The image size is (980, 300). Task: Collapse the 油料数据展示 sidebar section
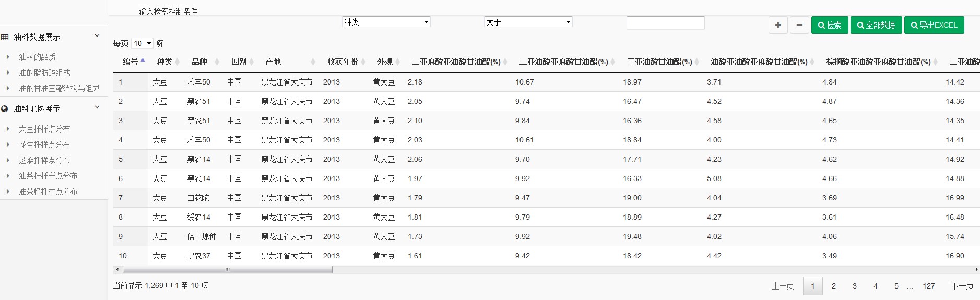97,36
